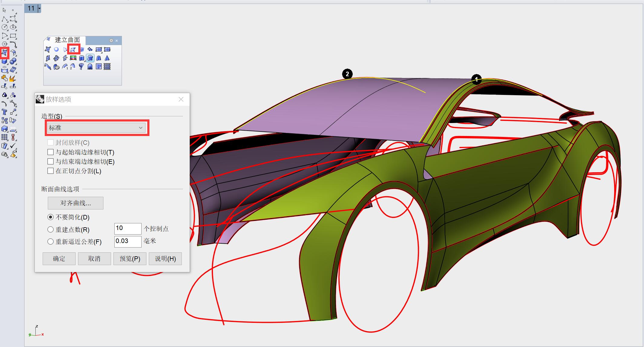The height and width of the screenshot is (347, 644).
Task: Click the sphere-like surface icon in panel
Action: point(56,49)
